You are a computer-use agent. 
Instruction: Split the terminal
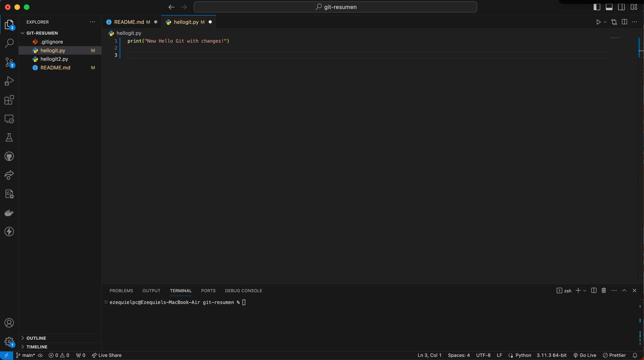[594, 291]
